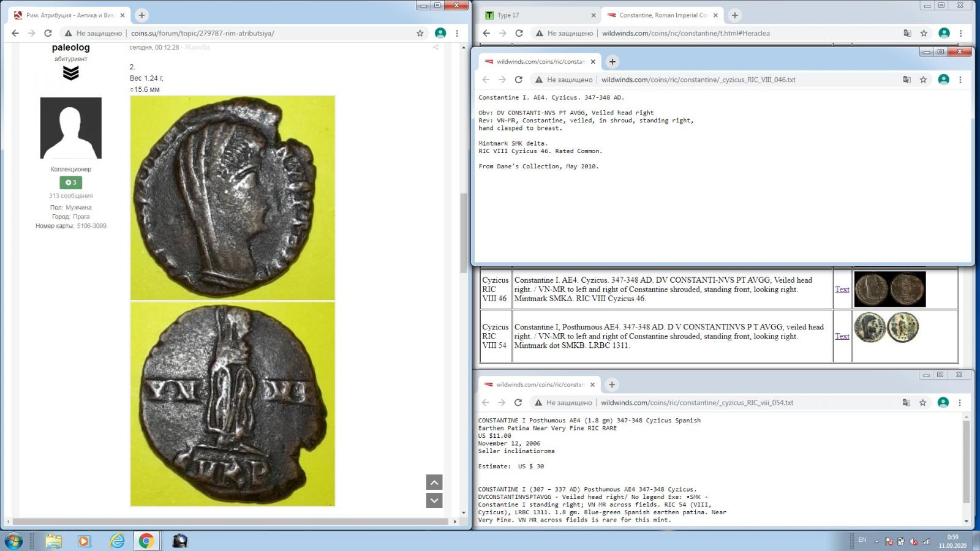This screenshot has width=980, height=551.
Task: Open Chrome menu in the RIC_VIII_046.txt window
Action: (x=960, y=80)
